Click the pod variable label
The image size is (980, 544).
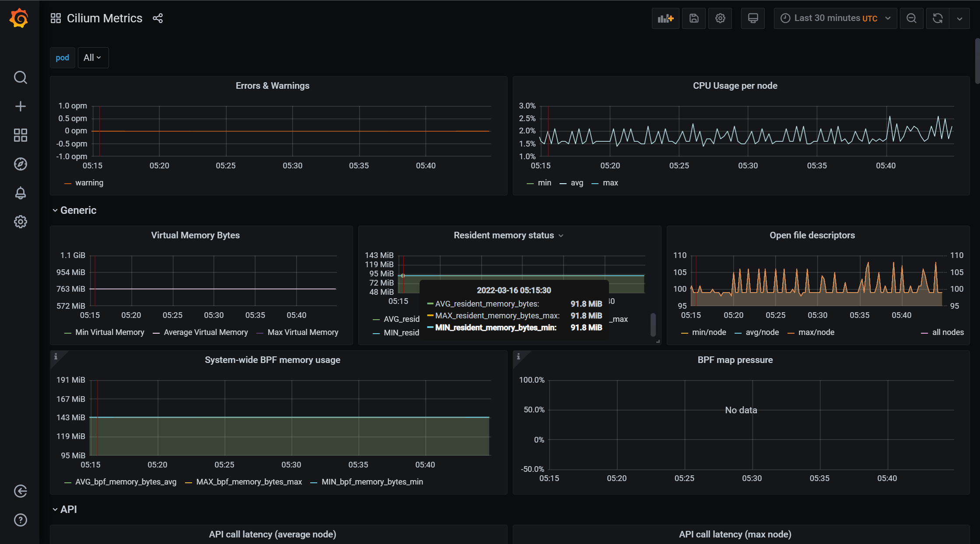63,58
